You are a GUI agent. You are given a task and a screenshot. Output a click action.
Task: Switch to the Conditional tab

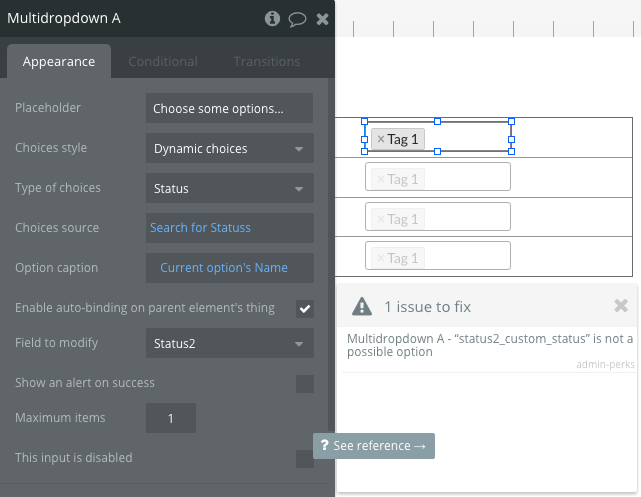[163, 61]
